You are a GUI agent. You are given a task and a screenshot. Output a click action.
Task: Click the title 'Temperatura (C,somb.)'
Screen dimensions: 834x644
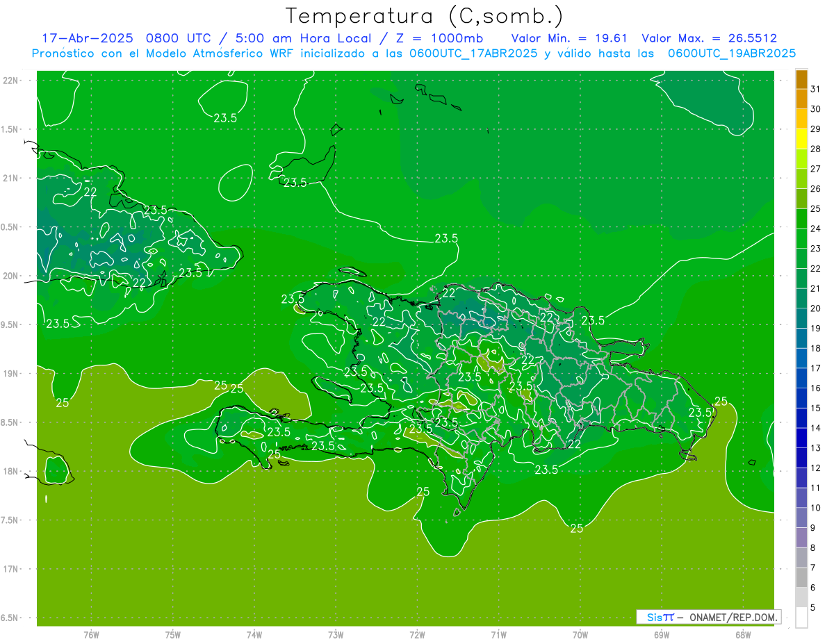click(424, 16)
